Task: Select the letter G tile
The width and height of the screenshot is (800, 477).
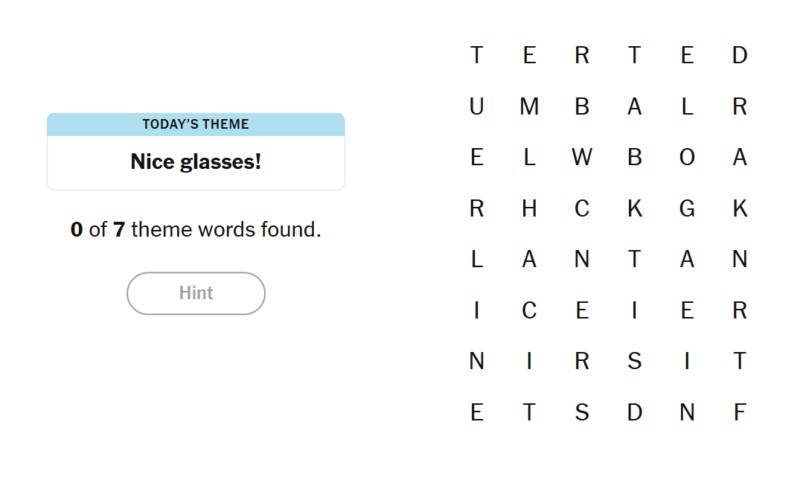Action: pos(687,208)
